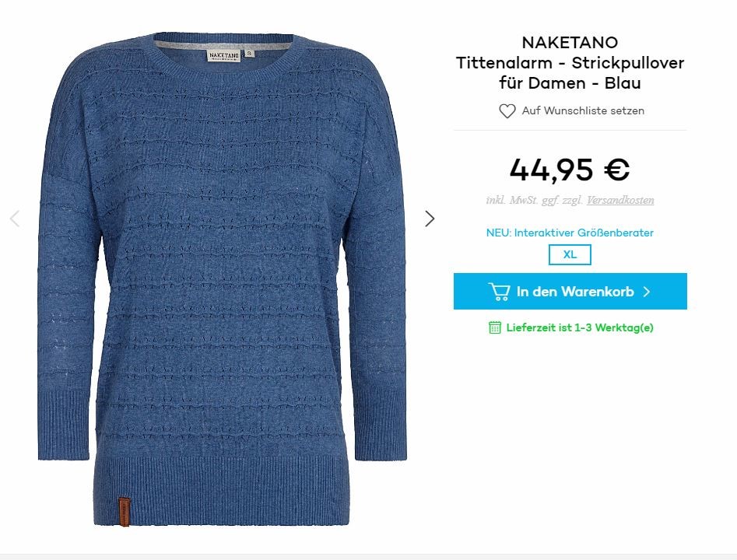Click Auf Wunschliste setzen text
Viewport: 737px width, 560px height.
583,111
